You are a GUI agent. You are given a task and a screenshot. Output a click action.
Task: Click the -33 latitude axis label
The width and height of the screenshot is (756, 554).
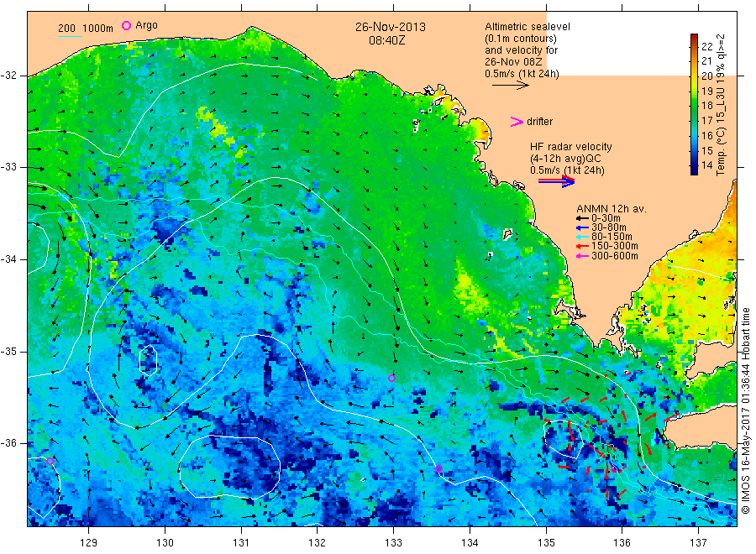[9, 167]
